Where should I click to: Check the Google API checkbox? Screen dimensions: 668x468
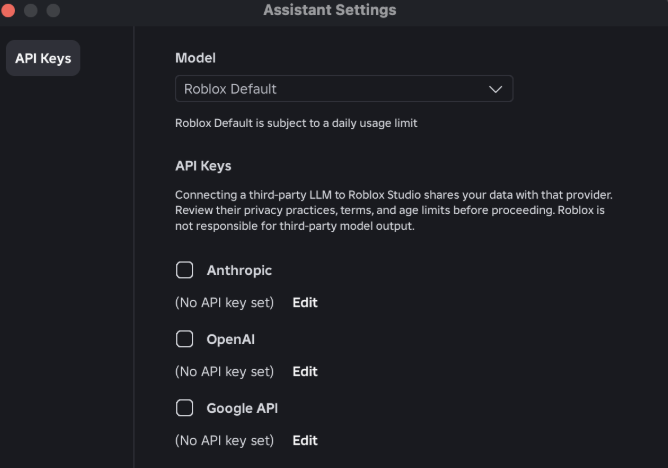click(x=184, y=408)
